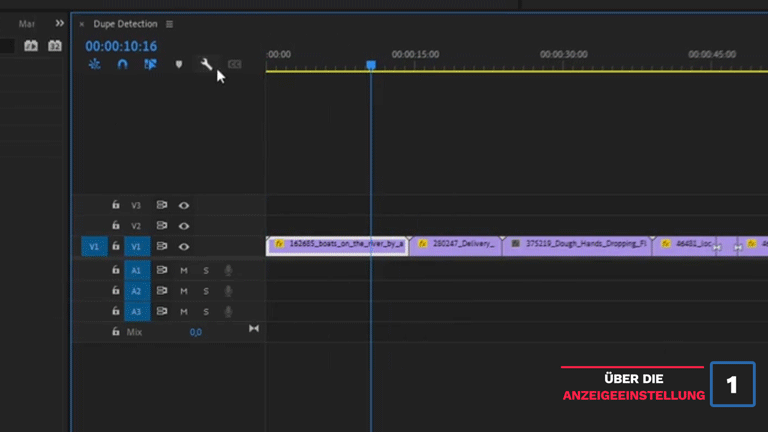Mute audio track A2

click(x=184, y=291)
